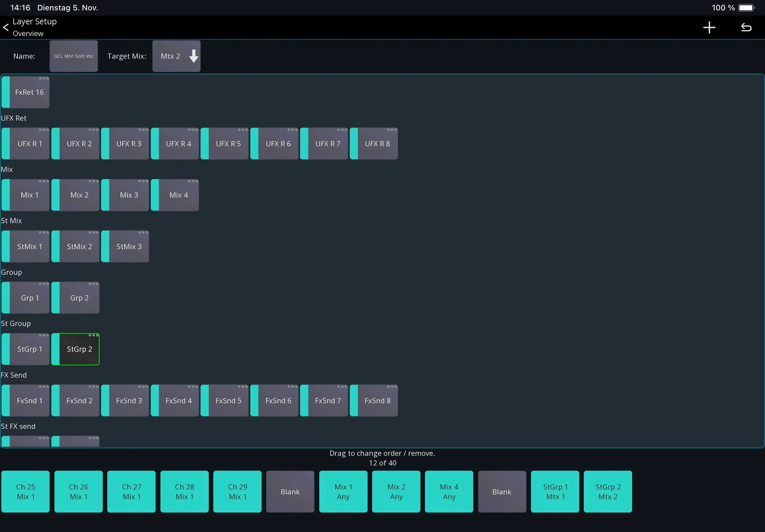Choose the Mix 2 Any strip
Screen dimensions: 765x532
tap(396, 492)
